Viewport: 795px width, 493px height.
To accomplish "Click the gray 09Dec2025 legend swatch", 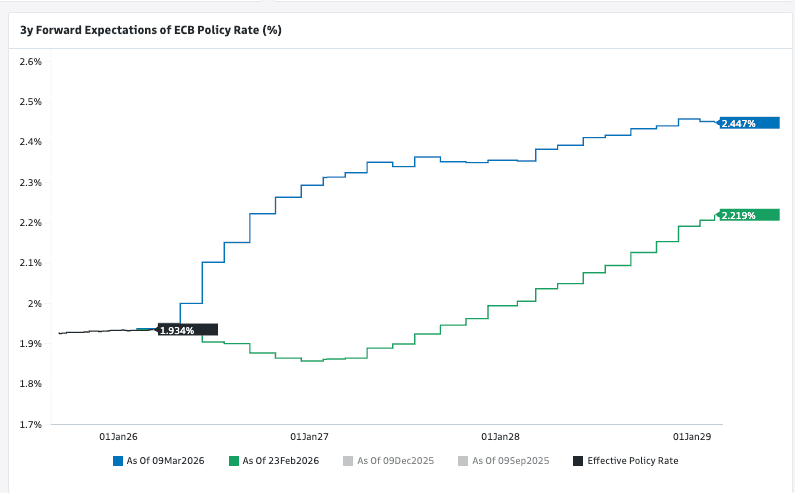I will coord(347,461).
